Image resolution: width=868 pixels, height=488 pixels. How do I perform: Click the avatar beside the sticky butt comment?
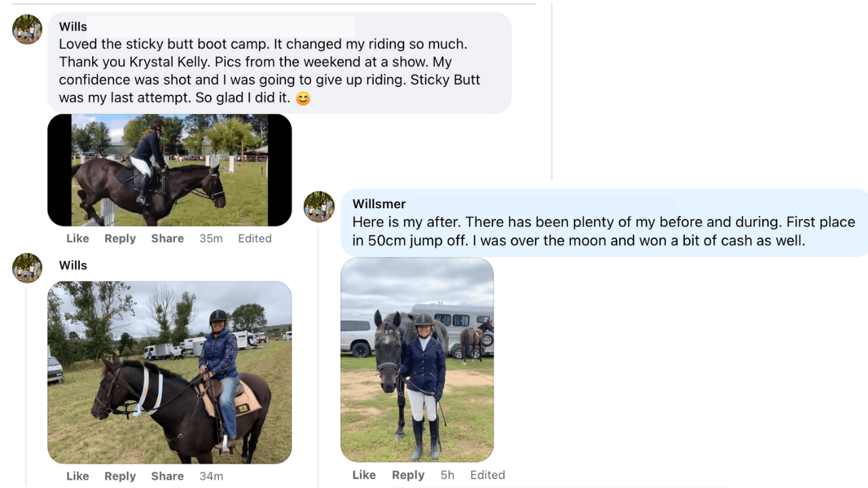(x=28, y=29)
